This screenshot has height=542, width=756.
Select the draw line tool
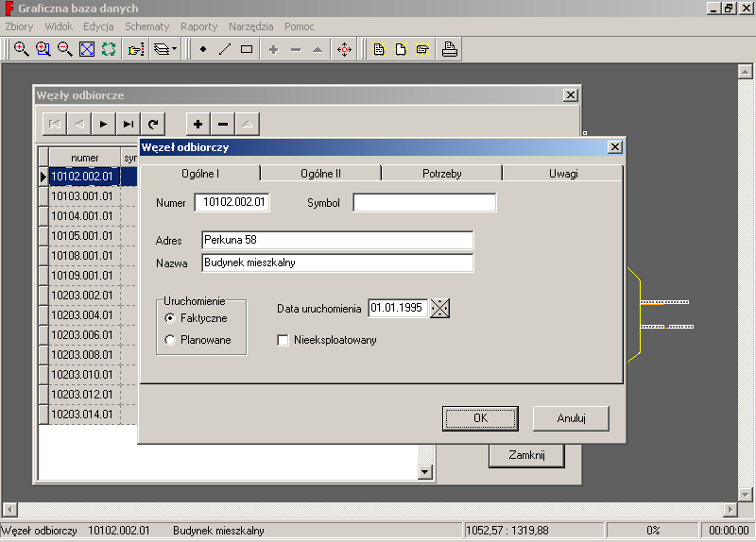point(225,49)
